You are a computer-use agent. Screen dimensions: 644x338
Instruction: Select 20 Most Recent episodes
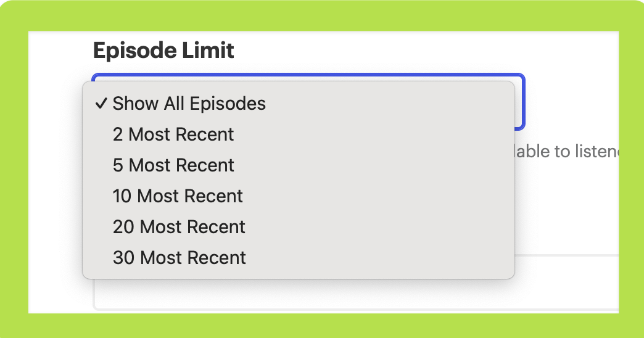[x=179, y=227]
